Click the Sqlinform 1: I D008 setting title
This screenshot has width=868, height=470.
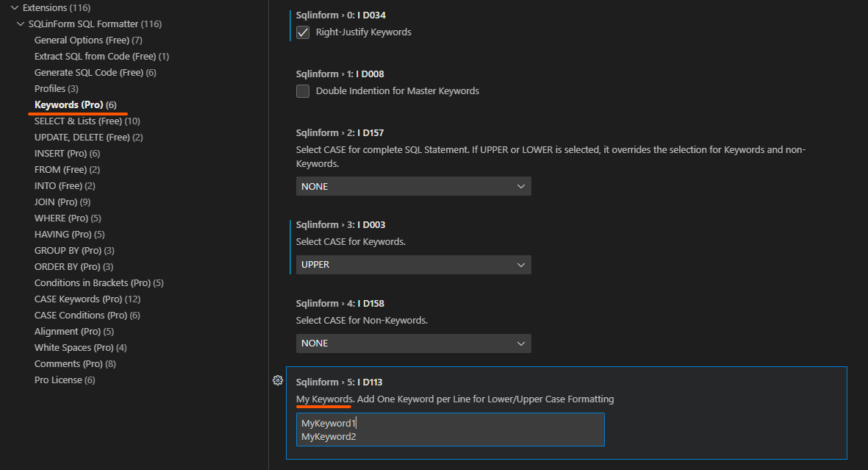(x=340, y=74)
